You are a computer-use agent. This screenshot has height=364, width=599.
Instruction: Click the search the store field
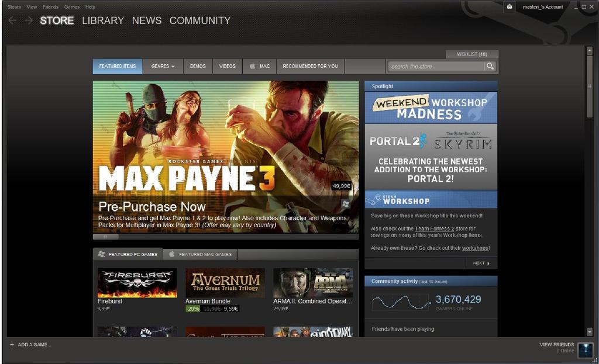[x=436, y=67]
